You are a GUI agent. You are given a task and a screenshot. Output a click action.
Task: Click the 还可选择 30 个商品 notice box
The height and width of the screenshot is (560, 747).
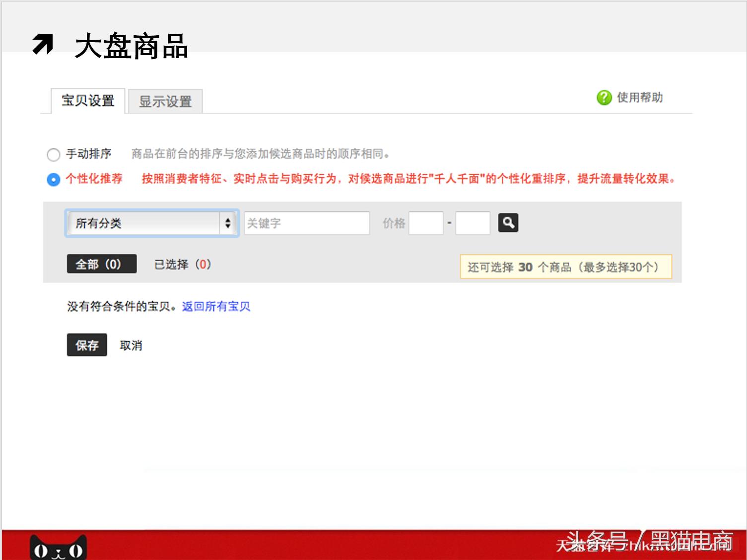566,267
